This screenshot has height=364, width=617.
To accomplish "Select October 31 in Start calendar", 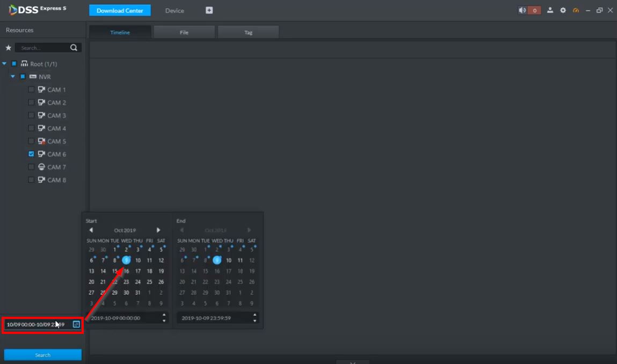I will pyautogui.click(x=137, y=293).
